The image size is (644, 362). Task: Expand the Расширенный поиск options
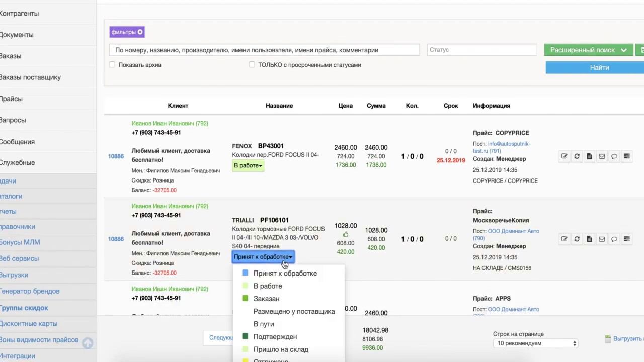(x=589, y=50)
